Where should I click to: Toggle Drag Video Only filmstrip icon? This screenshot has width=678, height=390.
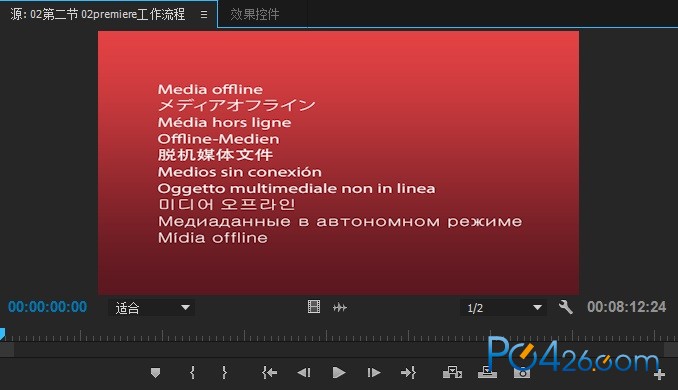314,307
